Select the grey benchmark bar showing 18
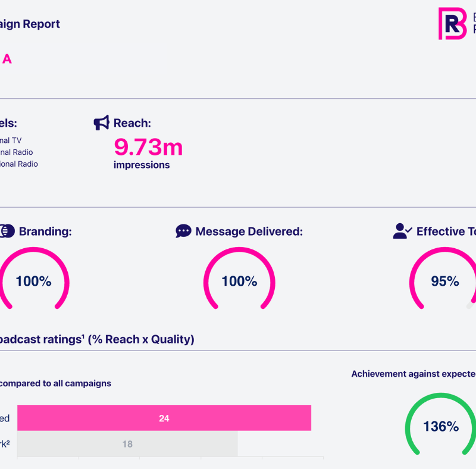 [127, 444]
